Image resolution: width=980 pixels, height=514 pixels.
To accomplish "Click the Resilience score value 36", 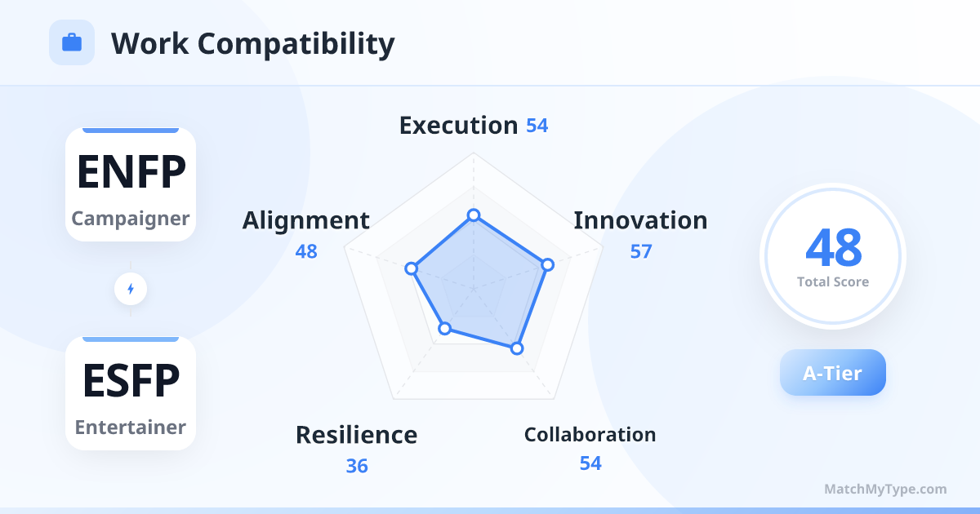I will click(357, 466).
